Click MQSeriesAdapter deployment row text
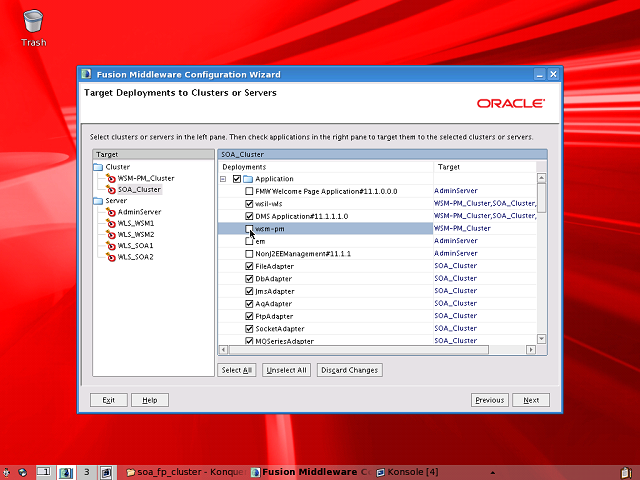The image size is (640, 480). [284, 341]
